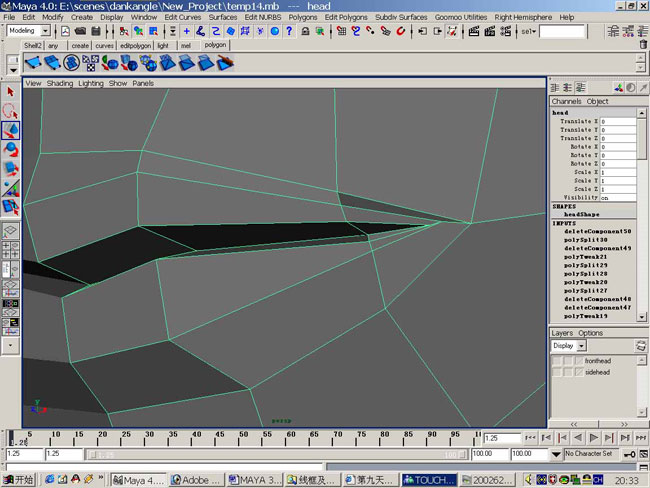The height and width of the screenshot is (488, 650).
Task: Open the Edit Polygons menu
Action: pos(346,17)
